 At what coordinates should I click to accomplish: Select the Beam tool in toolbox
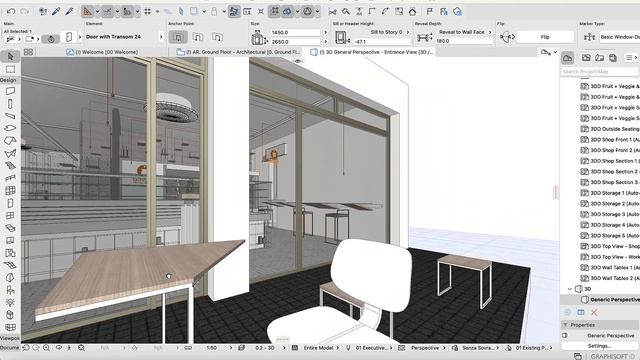10,116
